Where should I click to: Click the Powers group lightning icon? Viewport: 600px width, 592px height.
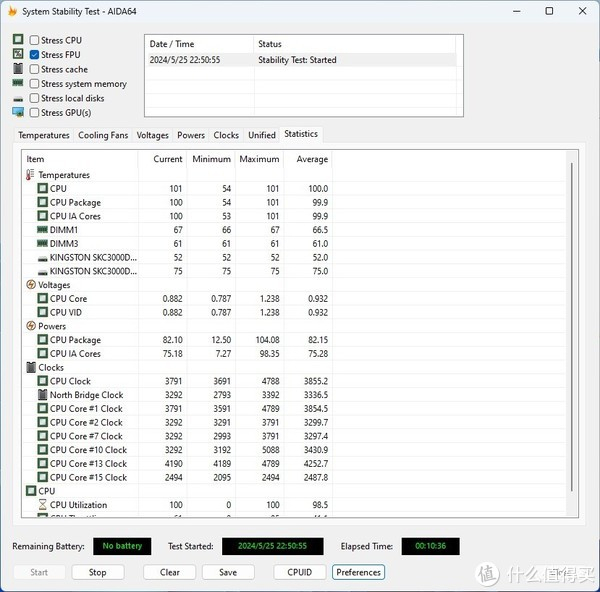click(31, 326)
